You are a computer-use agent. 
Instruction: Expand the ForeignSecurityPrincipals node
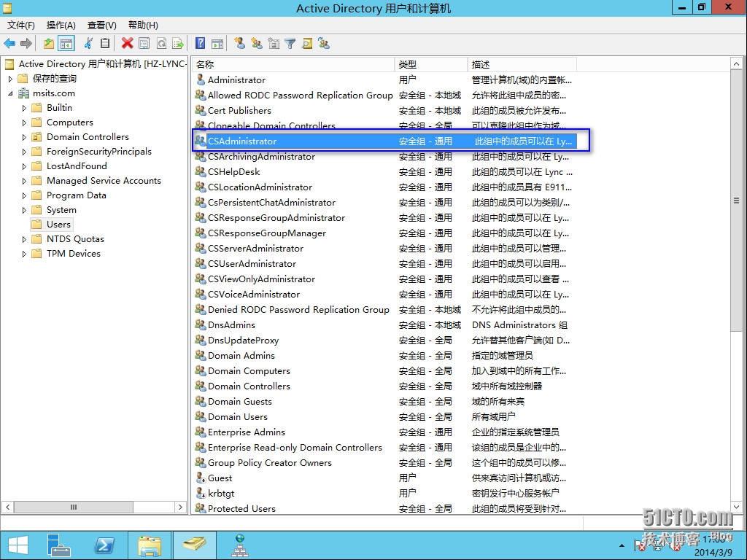(x=24, y=152)
